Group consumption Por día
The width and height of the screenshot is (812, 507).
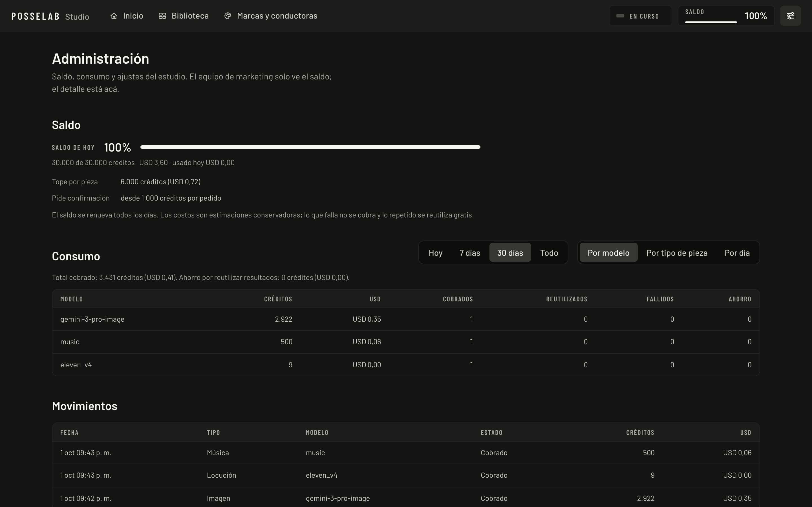[737, 252]
